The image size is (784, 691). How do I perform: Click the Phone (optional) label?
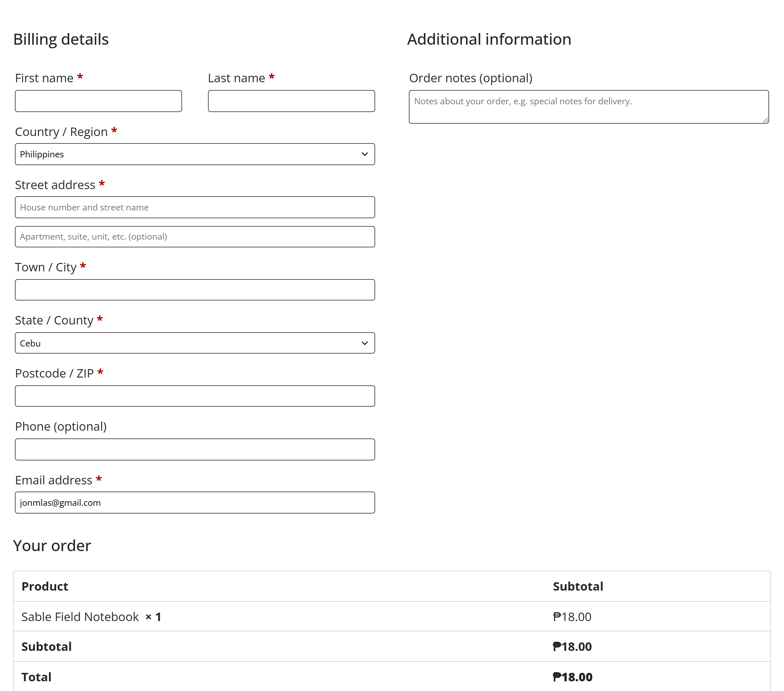pos(61,426)
